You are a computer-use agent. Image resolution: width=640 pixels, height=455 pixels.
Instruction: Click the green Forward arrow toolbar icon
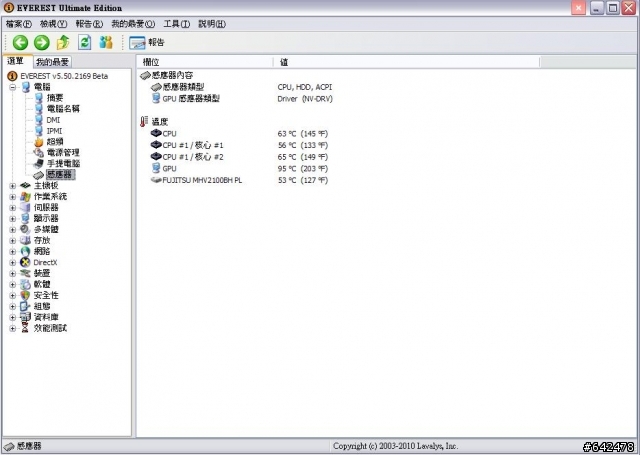click(x=42, y=42)
